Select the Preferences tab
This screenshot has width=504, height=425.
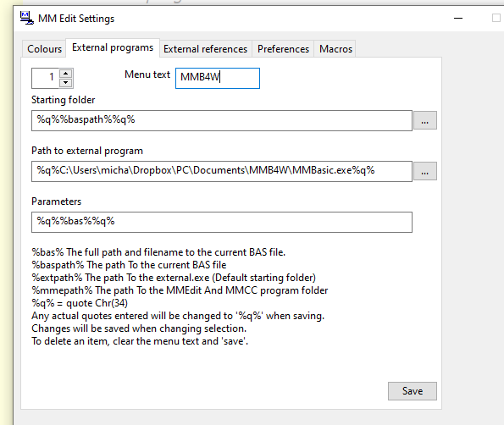pos(283,49)
